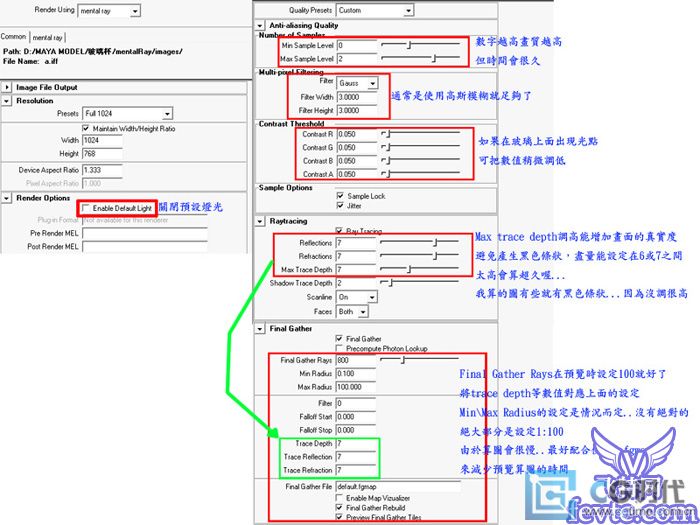Image resolution: width=700 pixels, height=525 pixels.
Task: Toggle the Enable Default Light checkbox
Action: (x=86, y=208)
